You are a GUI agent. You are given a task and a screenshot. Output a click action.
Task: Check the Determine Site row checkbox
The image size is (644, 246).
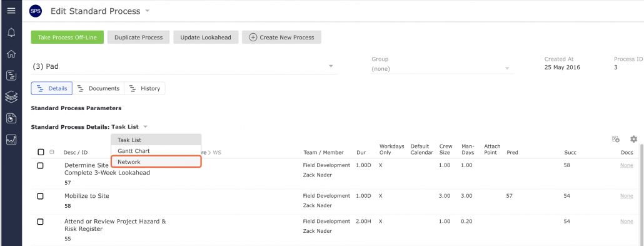40,165
